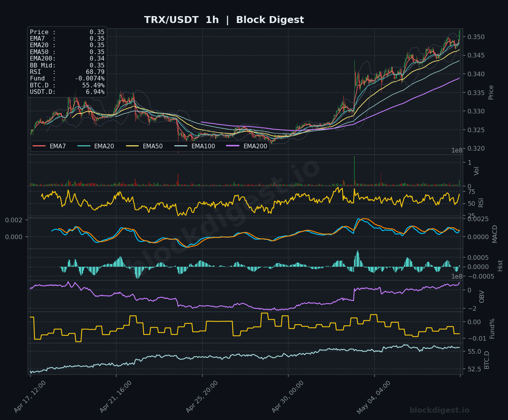Click the Apr 17, 12:00 date label
Viewport: 508px width, 420px height.
30,397
